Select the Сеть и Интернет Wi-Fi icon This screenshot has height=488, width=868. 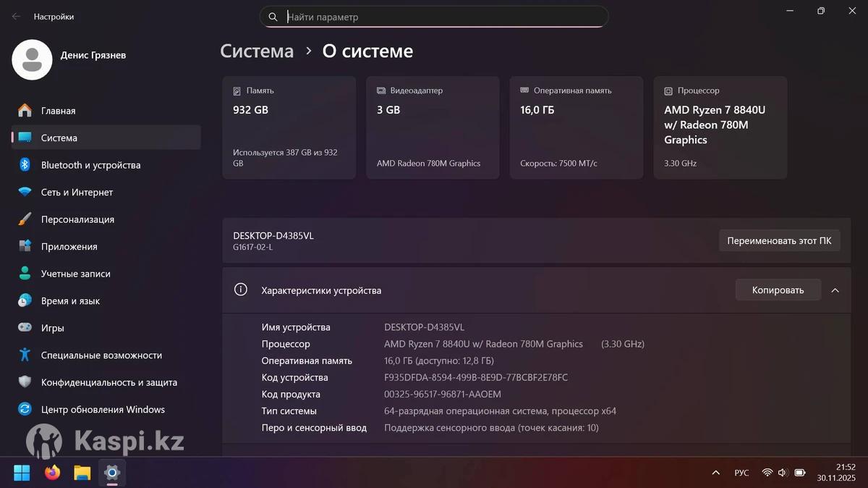[25, 193]
